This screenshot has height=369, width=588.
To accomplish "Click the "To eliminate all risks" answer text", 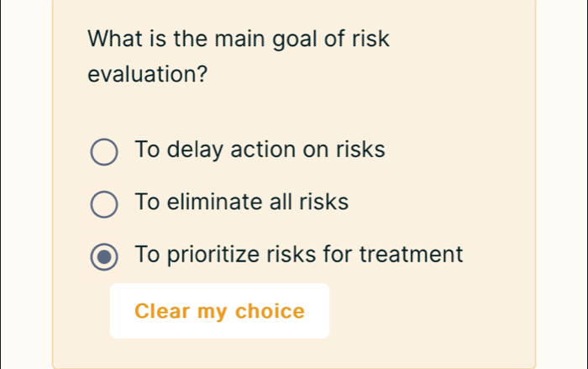I will 241,203.
